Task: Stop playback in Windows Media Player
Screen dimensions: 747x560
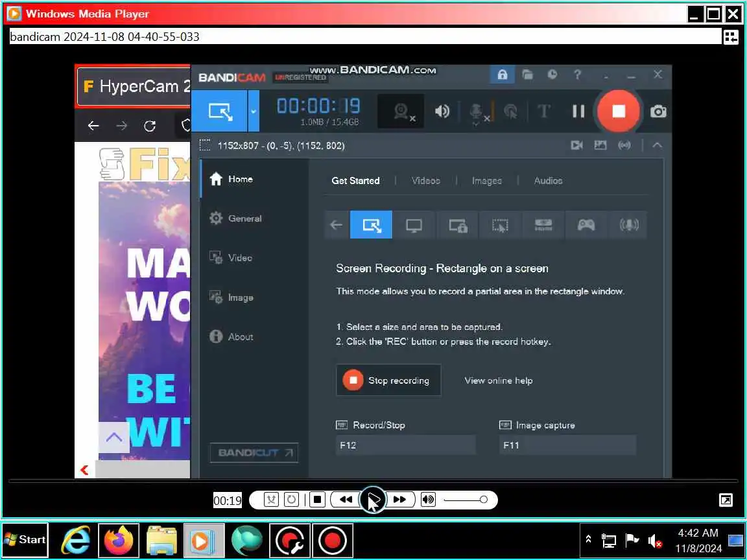Action: point(317,500)
